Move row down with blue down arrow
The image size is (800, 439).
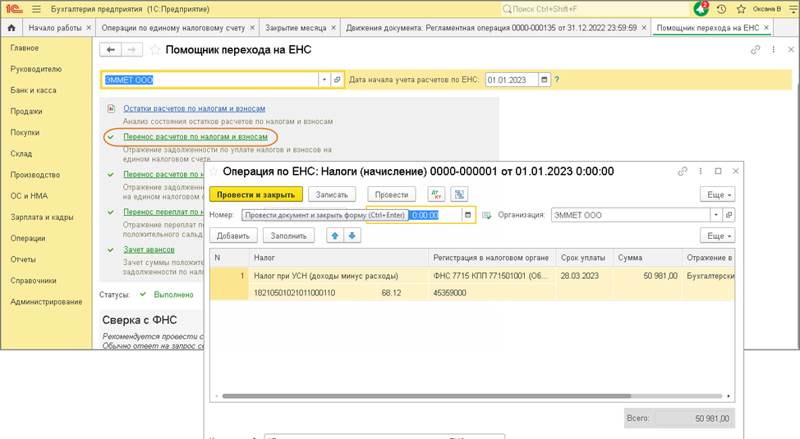pos(352,235)
